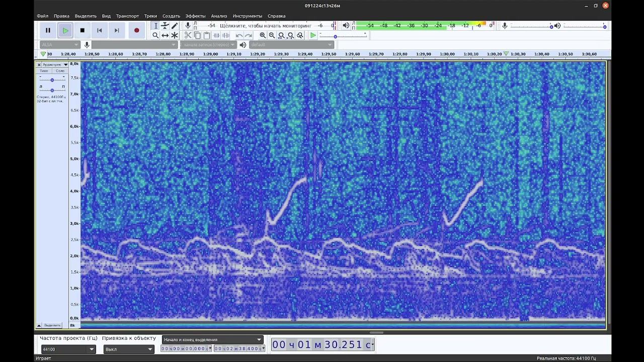The height and width of the screenshot is (362, 644).
Task: Click the playback meter speaker icon
Action: pyautogui.click(x=346, y=26)
